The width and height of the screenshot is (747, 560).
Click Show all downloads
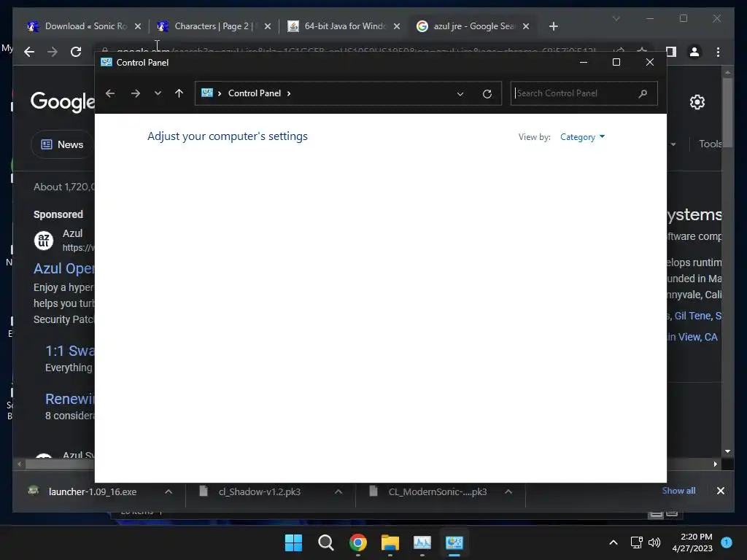pos(678,491)
